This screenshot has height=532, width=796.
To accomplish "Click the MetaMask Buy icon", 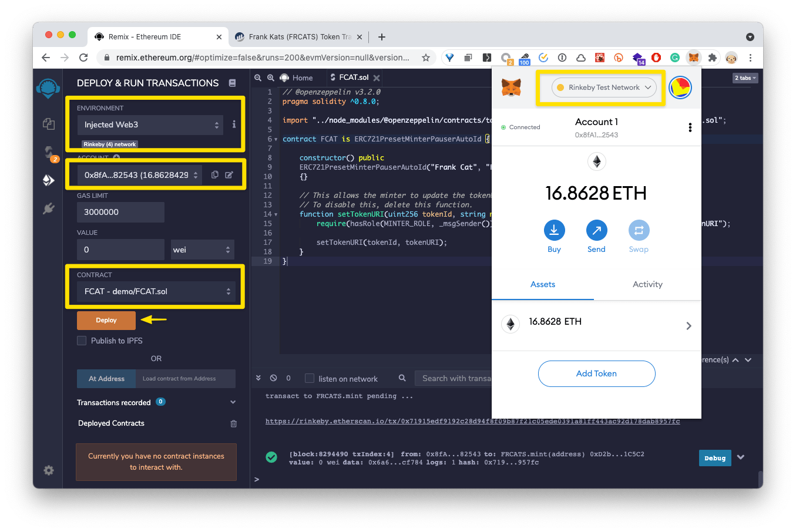I will click(x=554, y=230).
